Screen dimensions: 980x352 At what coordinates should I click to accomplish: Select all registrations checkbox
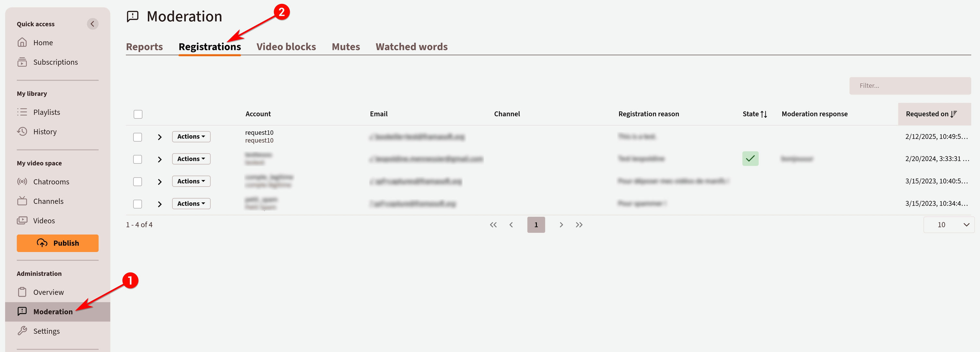point(138,114)
